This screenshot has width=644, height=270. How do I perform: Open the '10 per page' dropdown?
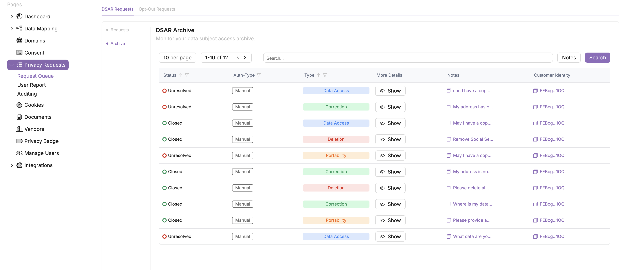coord(177,58)
